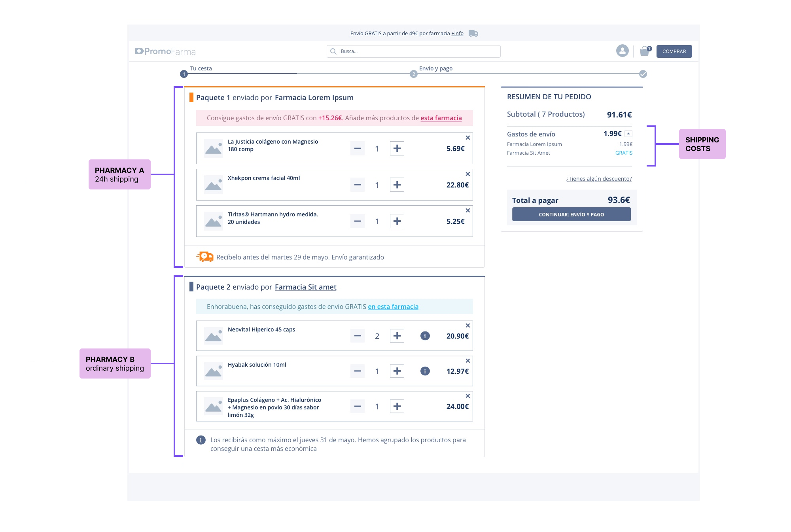Click Neovital Hiperico product thumbnail
Viewport: 791px width, 532px height.
pos(214,336)
